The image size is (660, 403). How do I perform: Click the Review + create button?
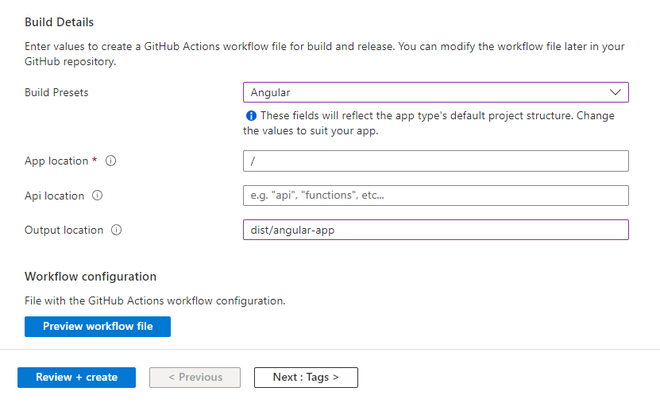click(77, 377)
